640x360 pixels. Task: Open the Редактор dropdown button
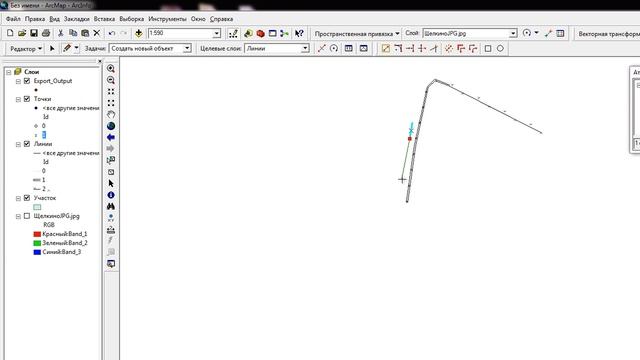(x=25, y=49)
